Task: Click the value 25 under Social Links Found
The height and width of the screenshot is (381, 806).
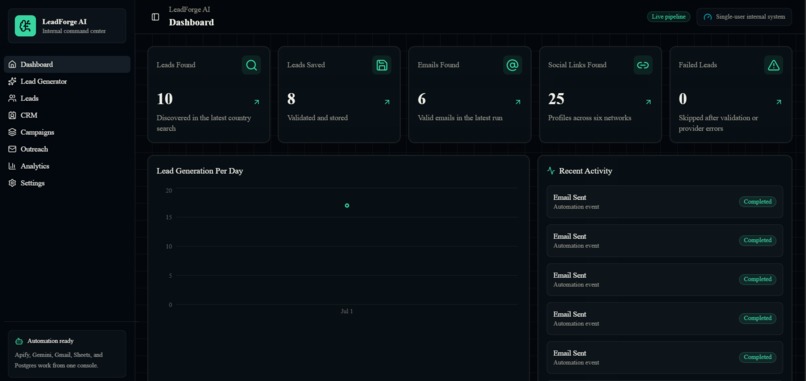Action: pos(557,99)
